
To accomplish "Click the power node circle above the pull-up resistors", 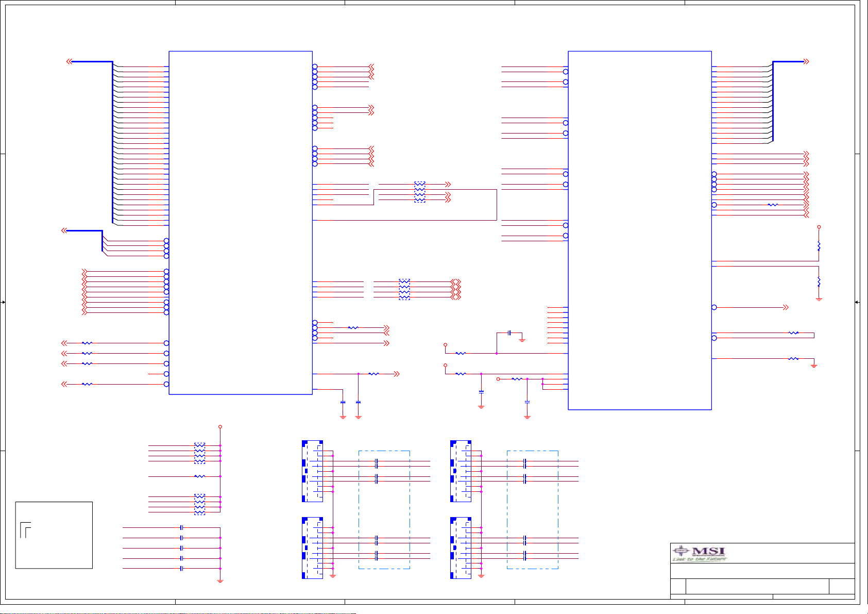I will pos(220,427).
